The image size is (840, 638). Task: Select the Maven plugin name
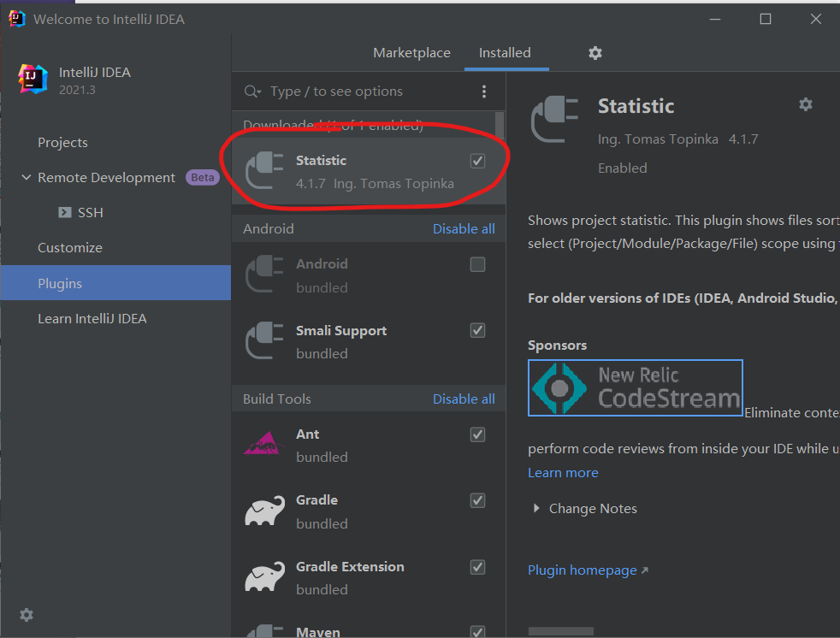(317, 632)
